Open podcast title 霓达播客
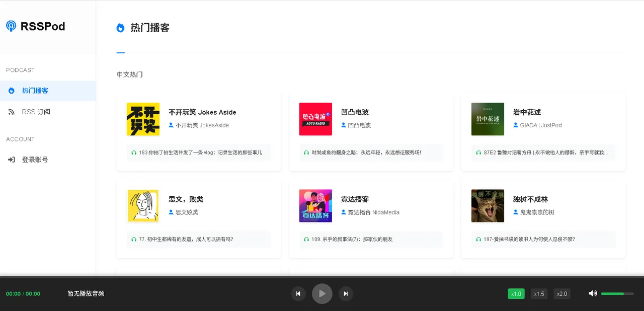Screen dimensions: 644x311 pyautogui.click(x=355, y=199)
